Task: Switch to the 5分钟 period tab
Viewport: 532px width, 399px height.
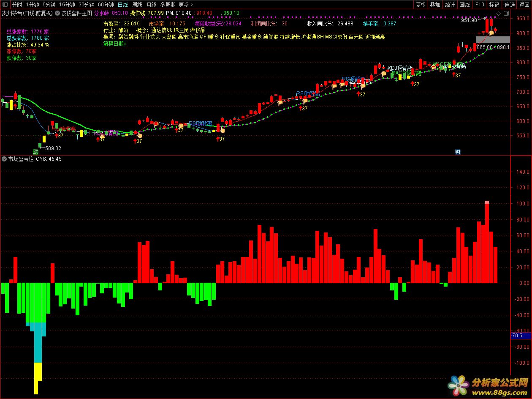Action: pos(49,5)
